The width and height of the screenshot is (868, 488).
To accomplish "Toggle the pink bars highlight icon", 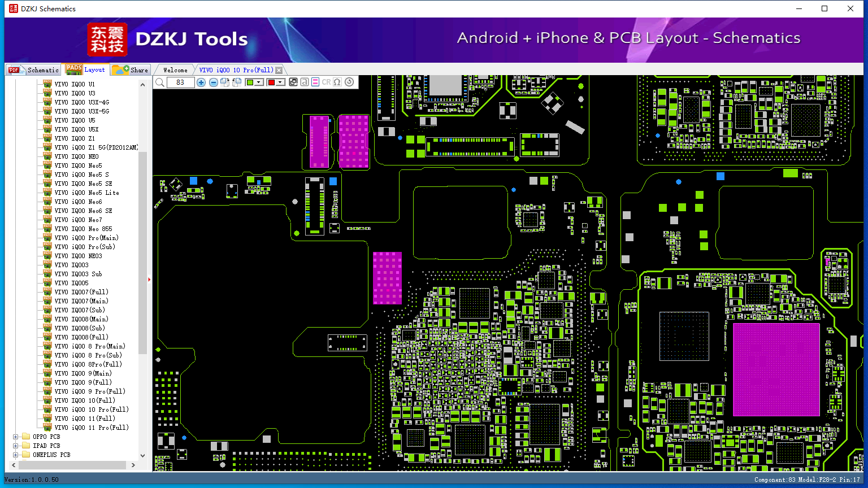I will (315, 82).
